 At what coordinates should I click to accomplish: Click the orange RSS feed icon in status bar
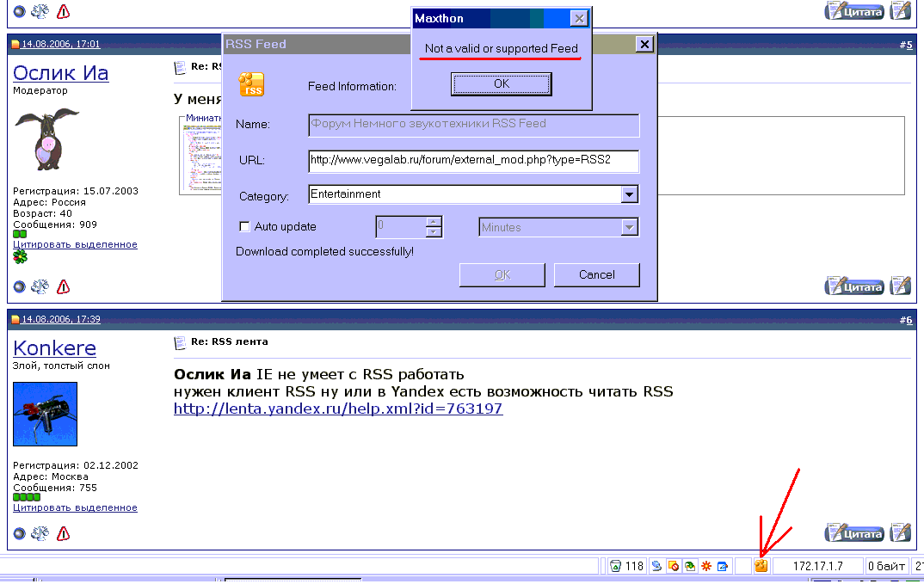[761, 566]
